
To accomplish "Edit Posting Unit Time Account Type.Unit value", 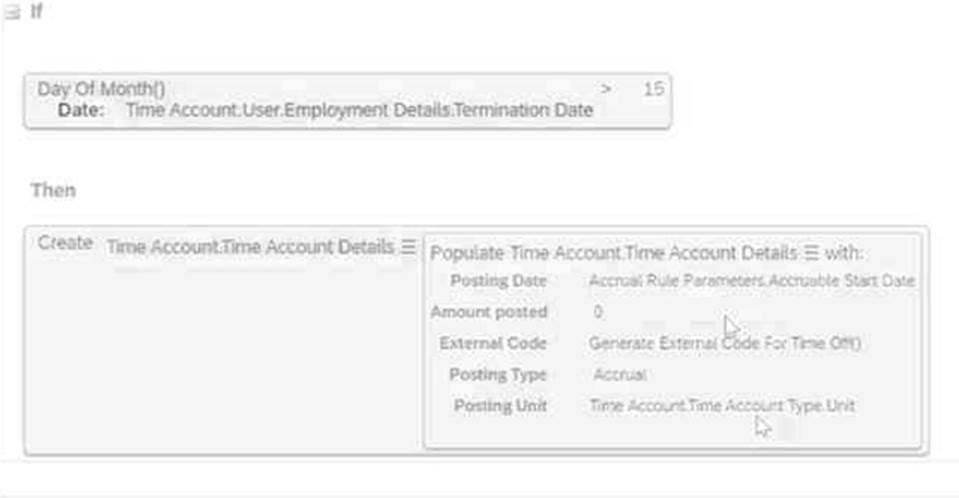I will 722,406.
